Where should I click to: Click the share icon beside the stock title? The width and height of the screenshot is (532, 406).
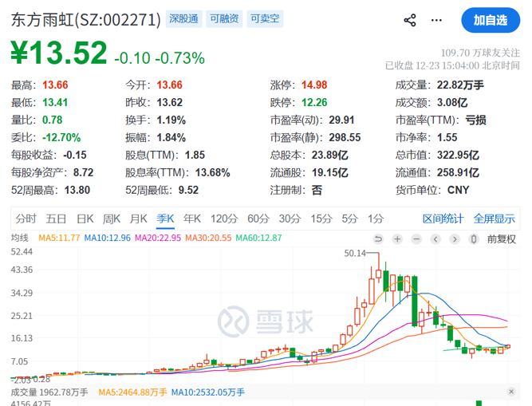(410, 20)
